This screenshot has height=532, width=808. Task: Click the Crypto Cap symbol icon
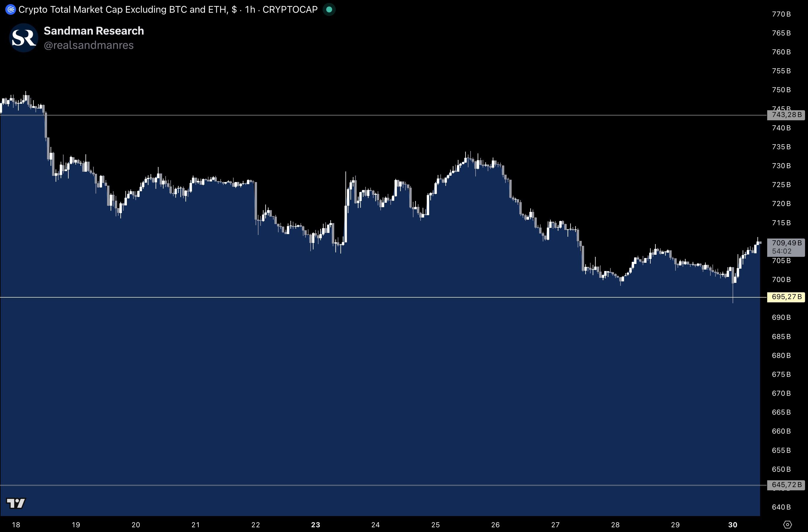click(11, 9)
